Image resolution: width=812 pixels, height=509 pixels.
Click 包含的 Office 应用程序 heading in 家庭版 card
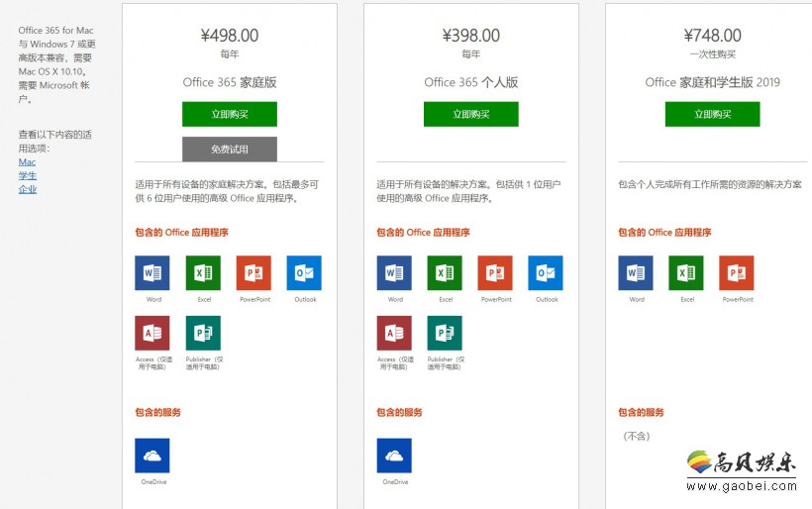[181, 233]
